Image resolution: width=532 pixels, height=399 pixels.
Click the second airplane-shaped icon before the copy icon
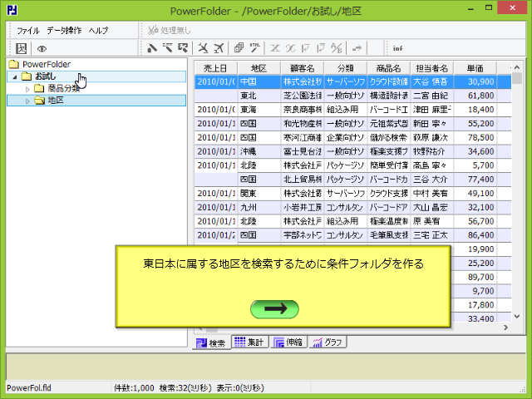pyautogui.click(x=219, y=48)
